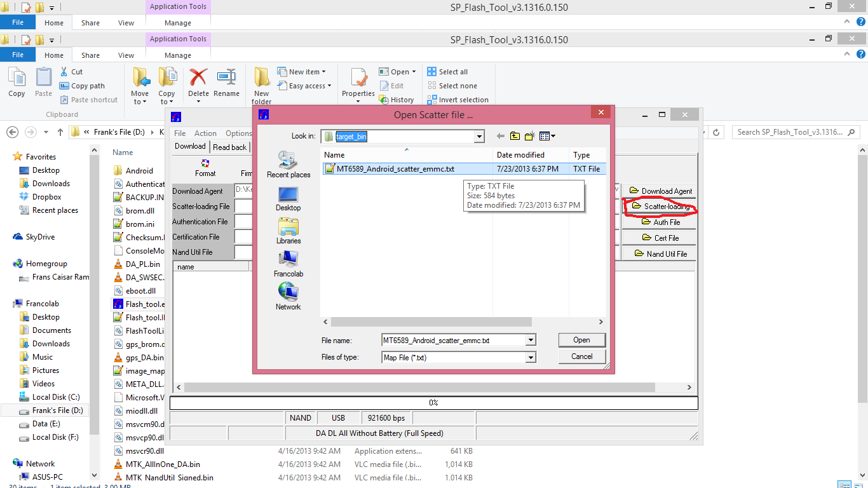Open the Easy access dropdown

[304, 86]
